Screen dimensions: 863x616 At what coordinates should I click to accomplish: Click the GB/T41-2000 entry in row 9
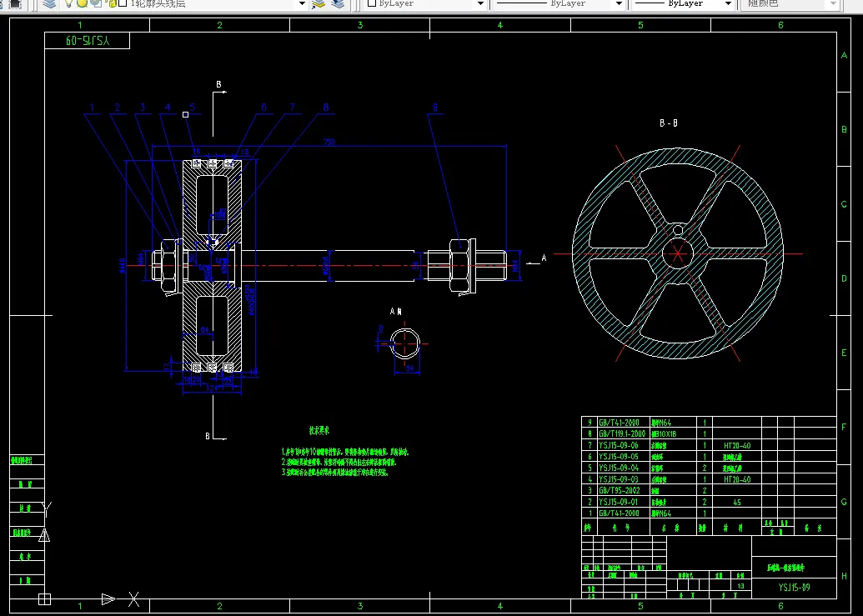[619, 423]
